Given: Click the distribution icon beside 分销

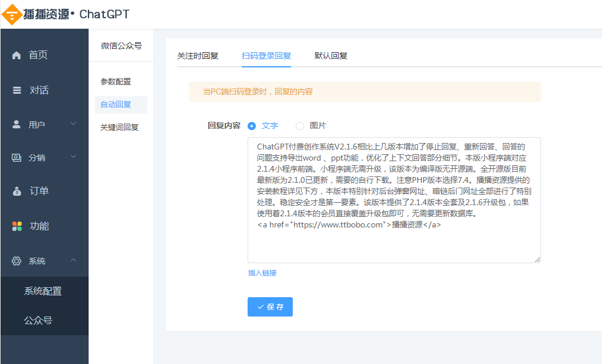Looking at the screenshot, I should 16,157.
